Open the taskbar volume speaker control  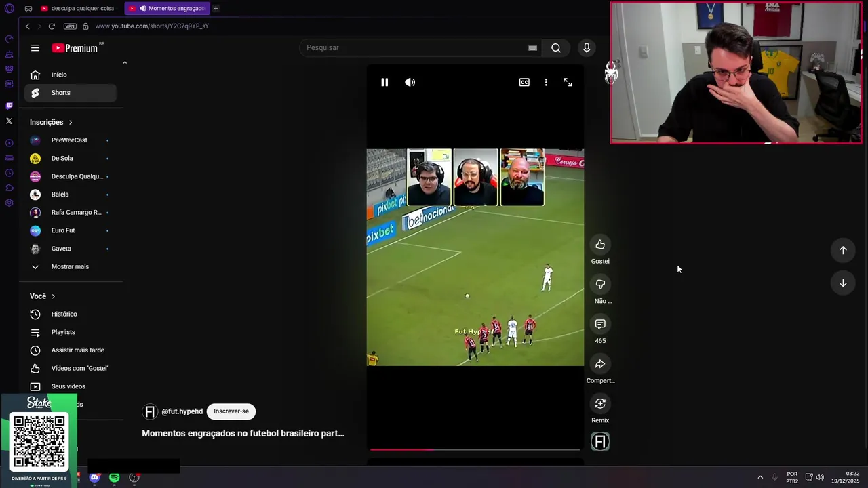(820, 477)
